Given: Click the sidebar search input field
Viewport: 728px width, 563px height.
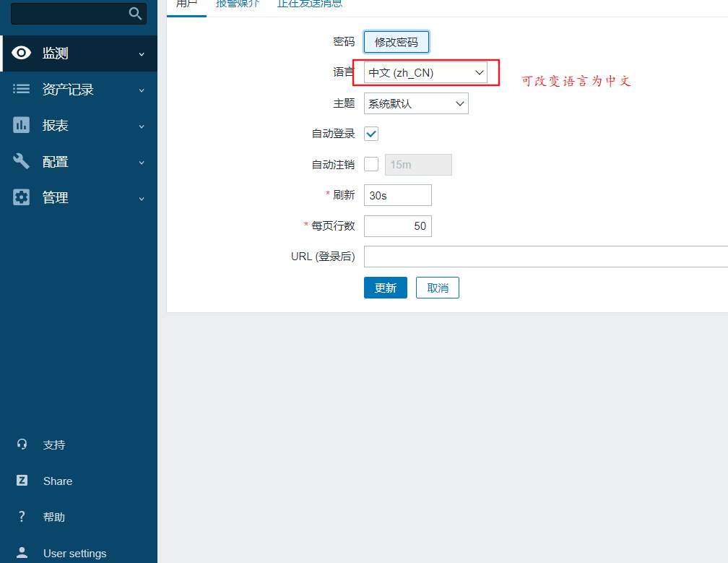Looking at the screenshot, I should click(x=79, y=14).
